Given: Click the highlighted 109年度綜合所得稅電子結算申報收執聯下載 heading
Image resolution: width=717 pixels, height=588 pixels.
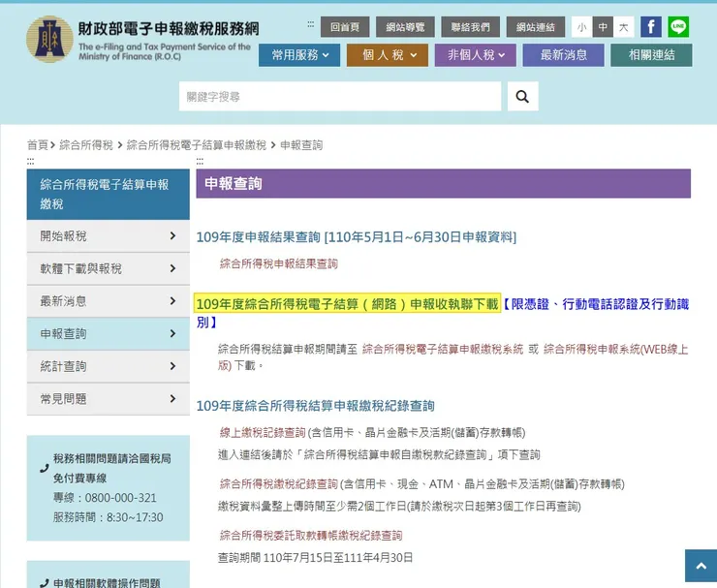Looking at the screenshot, I should pos(347,304).
